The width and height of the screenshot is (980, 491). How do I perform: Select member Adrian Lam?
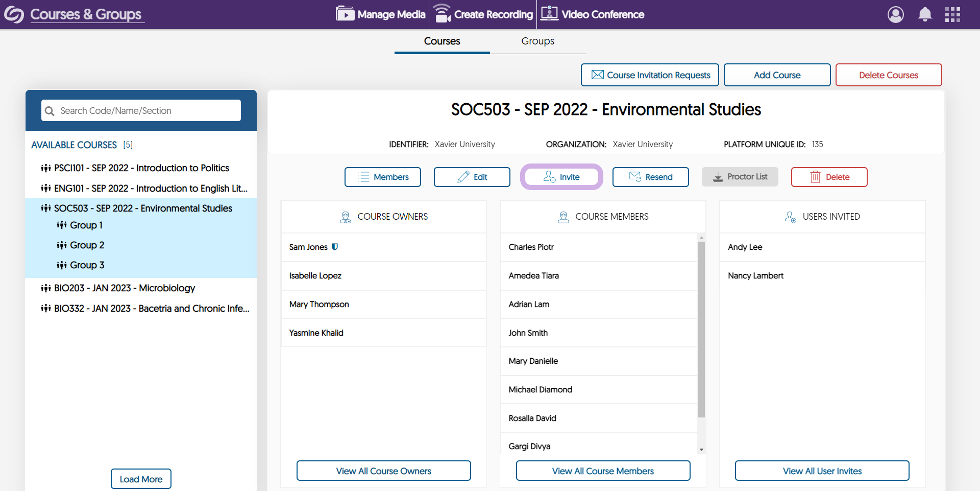click(599, 305)
